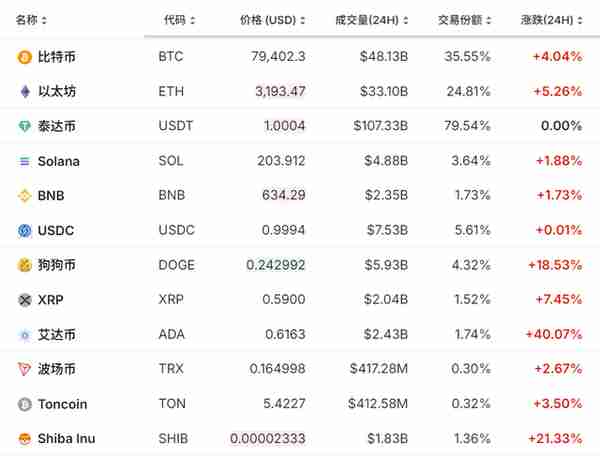The width and height of the screenshot is (600, 456).
Task: Open the Toncoin name link
Action: [x=62, y=404]
